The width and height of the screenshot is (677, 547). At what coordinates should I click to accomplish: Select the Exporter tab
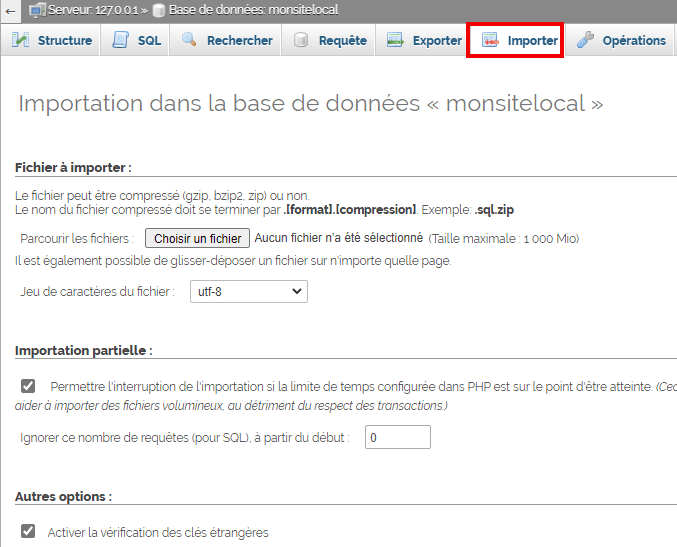point(421,40)
